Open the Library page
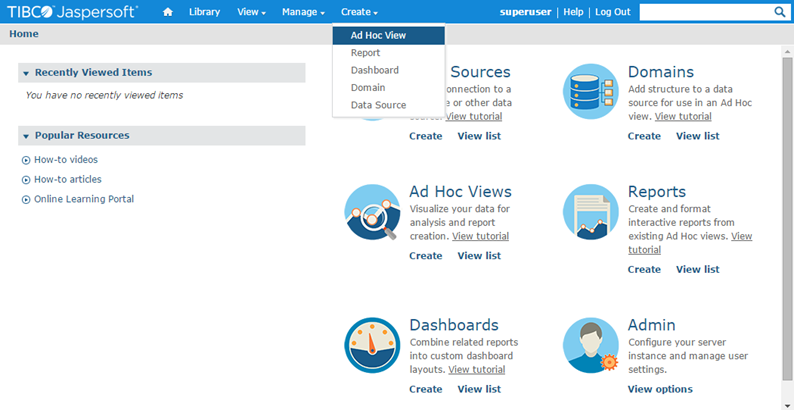 [205, 12]
